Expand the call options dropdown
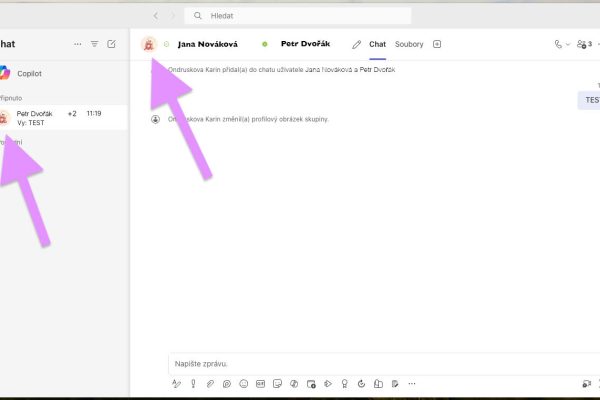This screenshot has height=400, width=600. [568, 45]
